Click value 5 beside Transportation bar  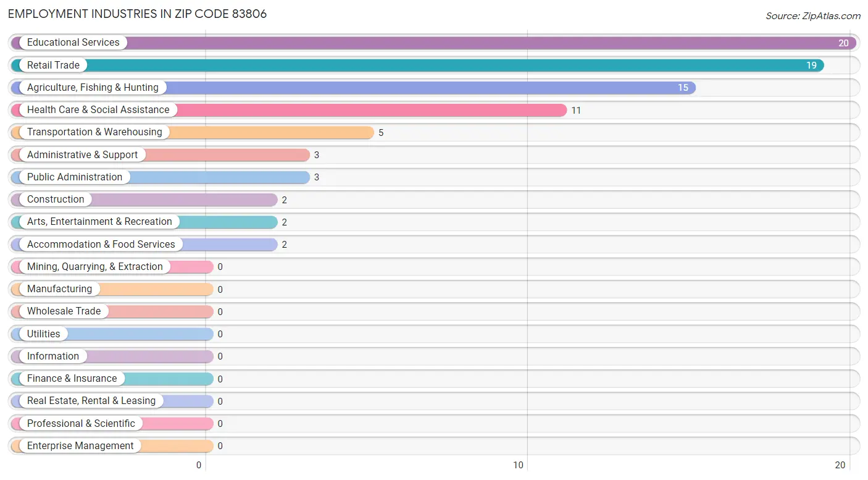[381, 133]
